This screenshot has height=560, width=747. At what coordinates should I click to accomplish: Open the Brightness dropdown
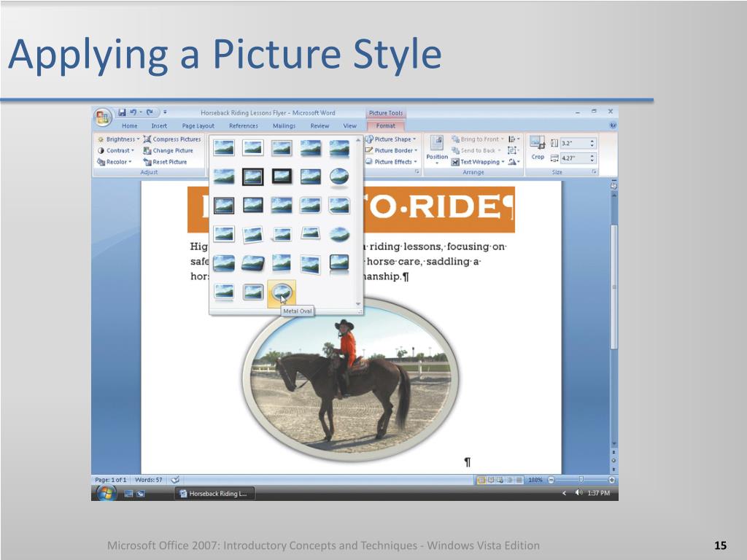click(x=118, y=139)
